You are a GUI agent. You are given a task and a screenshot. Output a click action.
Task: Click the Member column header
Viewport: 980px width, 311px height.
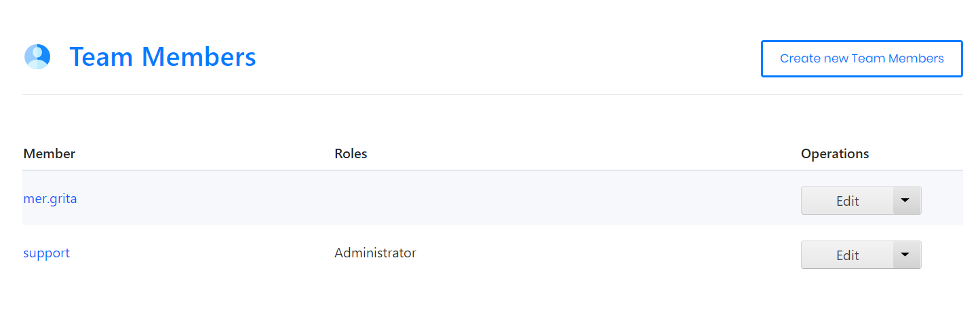click(x=49, y=154)
